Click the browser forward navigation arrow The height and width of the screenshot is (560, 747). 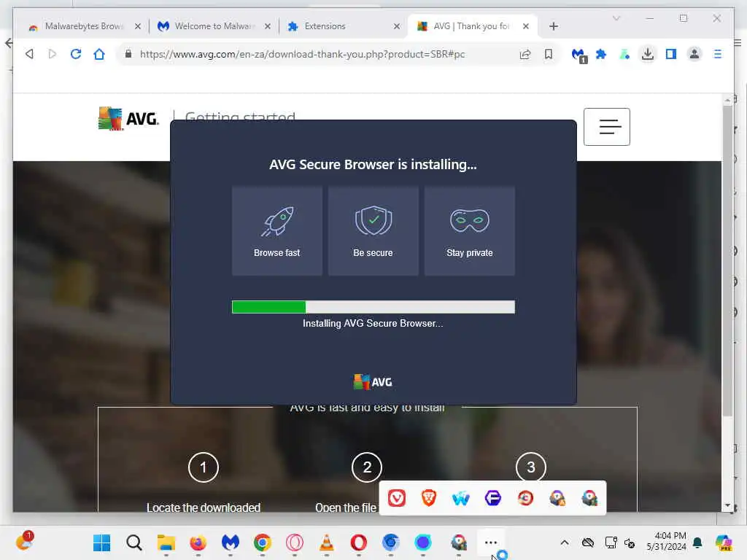[x=53, y=54]
